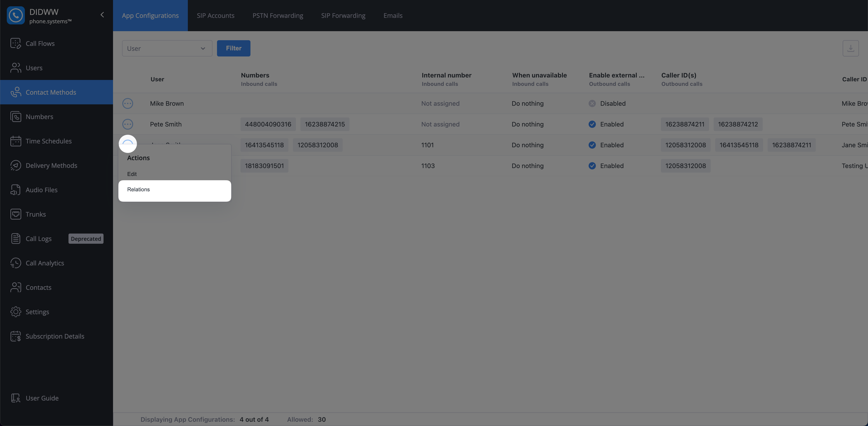Screen dimensions: 868x426
Task: Switch to App Configurations tab
Action: point(150,16)
